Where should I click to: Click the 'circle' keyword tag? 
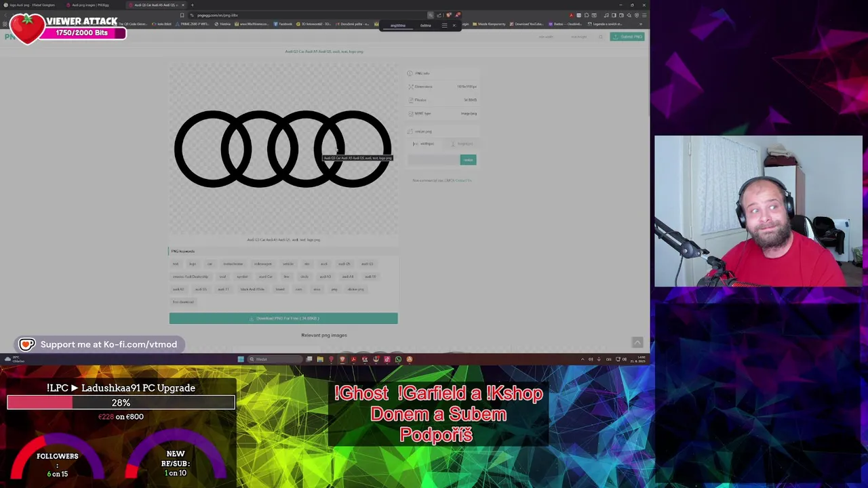point(304,277)
